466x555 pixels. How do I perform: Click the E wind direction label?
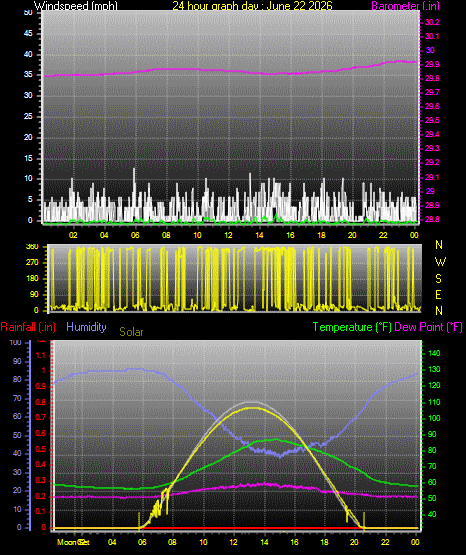[x=438, y=294]
